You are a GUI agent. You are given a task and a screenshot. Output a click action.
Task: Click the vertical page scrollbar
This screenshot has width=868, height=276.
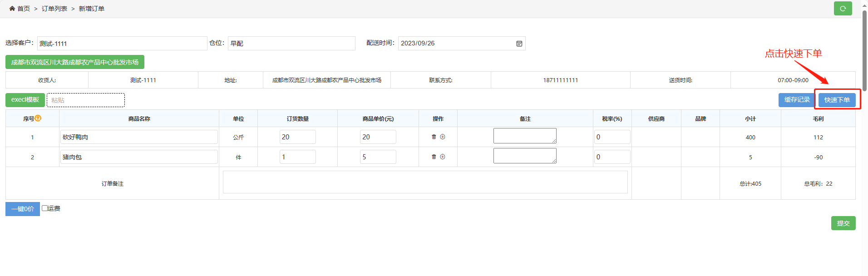pos(864,50)
